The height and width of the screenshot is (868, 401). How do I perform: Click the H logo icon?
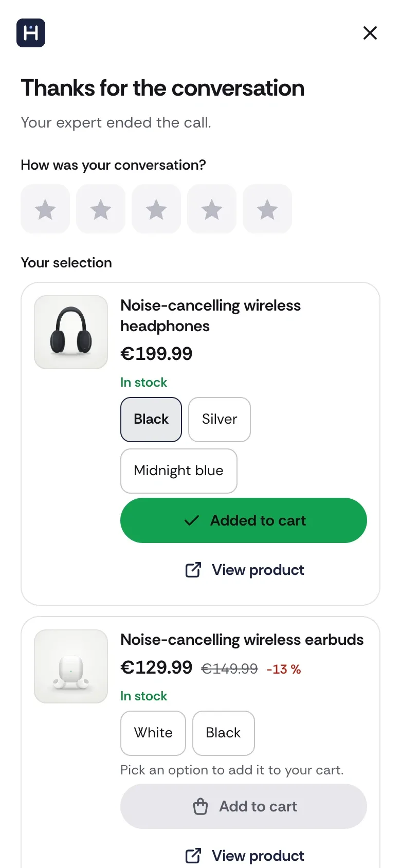pyautogui.click(x=31, y=33)
